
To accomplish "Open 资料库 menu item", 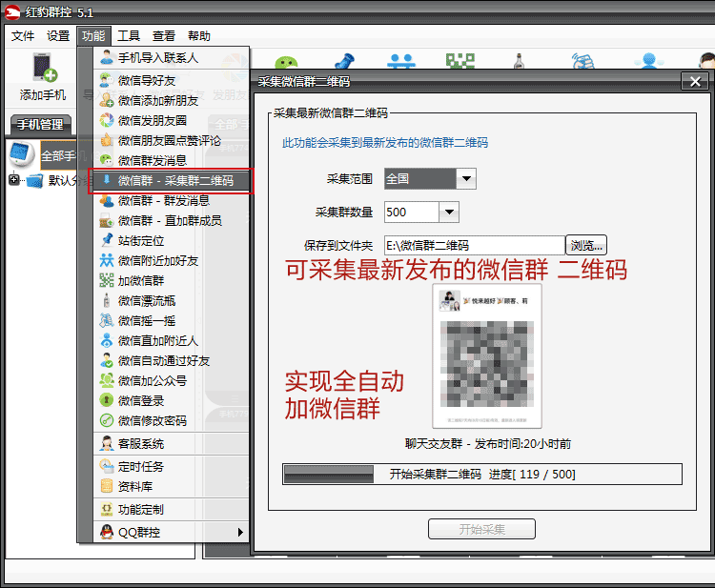I will tap(172, 486).
